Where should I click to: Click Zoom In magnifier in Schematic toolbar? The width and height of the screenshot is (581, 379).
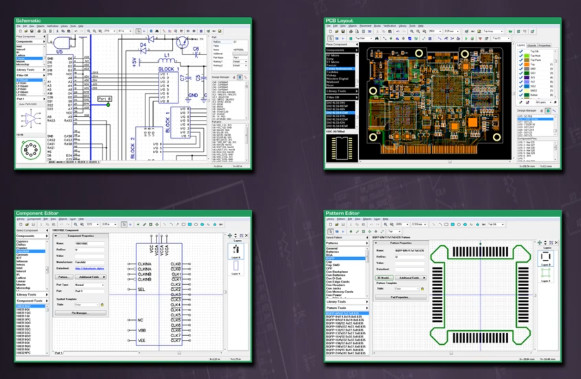[x=89, y=31]
